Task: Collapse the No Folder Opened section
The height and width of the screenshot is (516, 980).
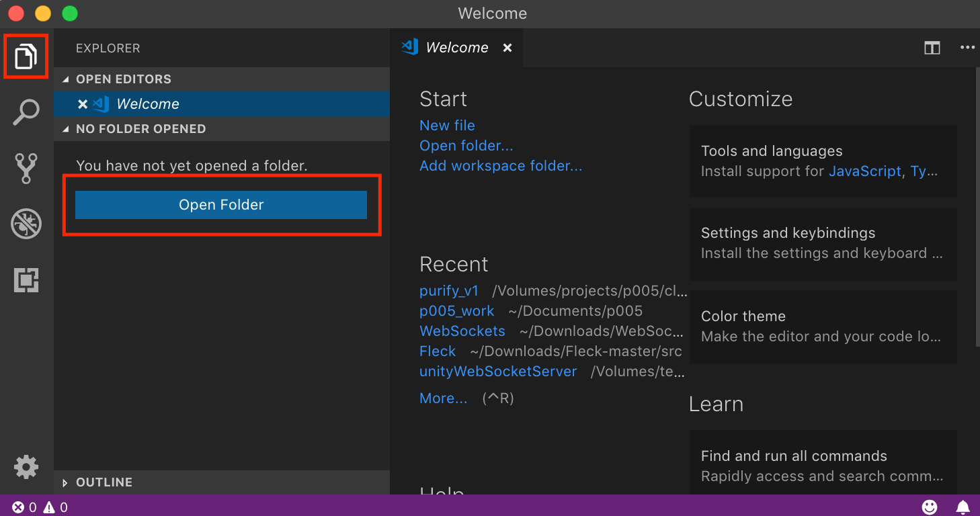Action: click(x=66, y=129)
